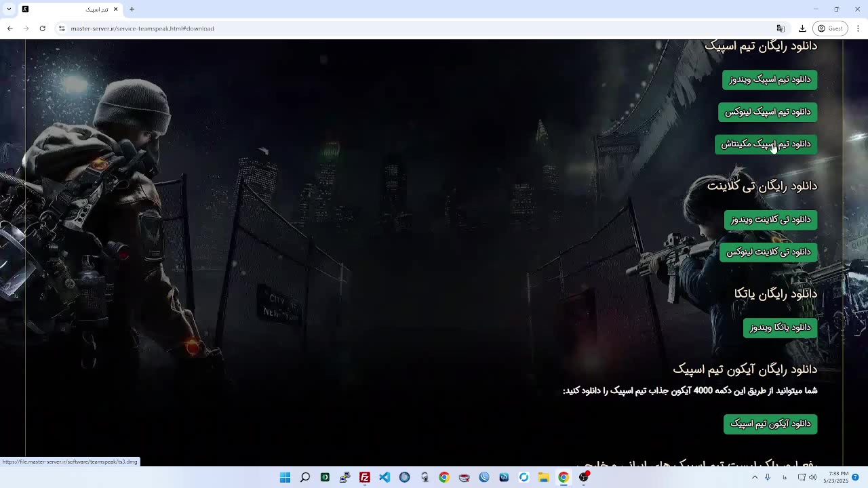This screenshot has height=488, width=868.
Task: Click the microphone tray icon
Action: (x=768, y=477)
